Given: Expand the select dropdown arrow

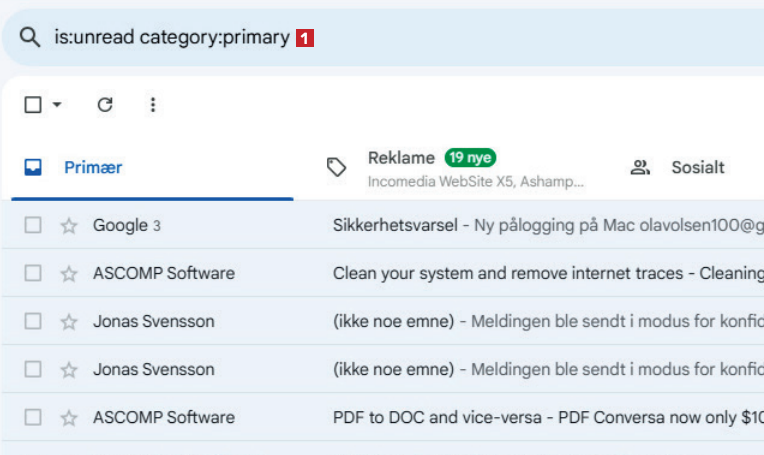Looking at the screenshot, I should pyautogui.click(x=57, y=105).
